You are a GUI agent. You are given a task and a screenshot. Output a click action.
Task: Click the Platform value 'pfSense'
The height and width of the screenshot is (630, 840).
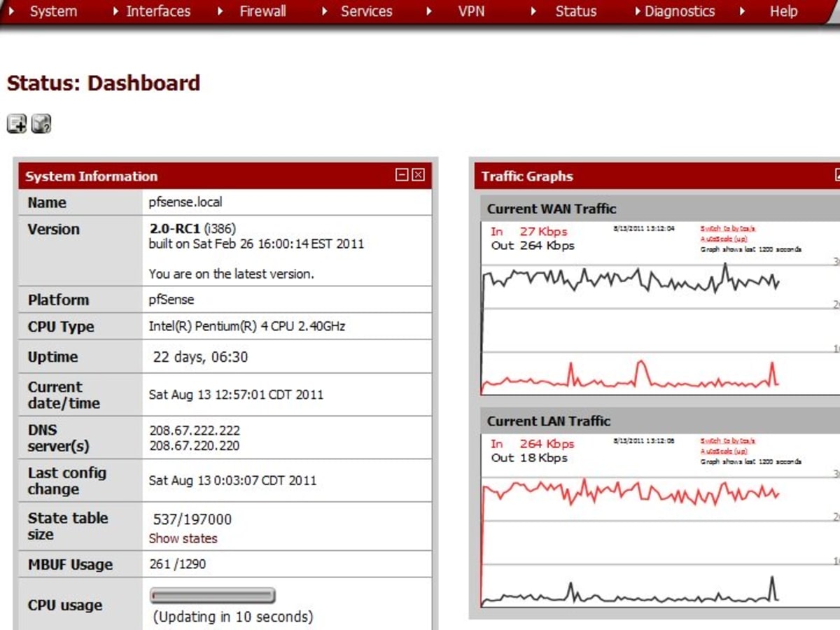(171, 300)
